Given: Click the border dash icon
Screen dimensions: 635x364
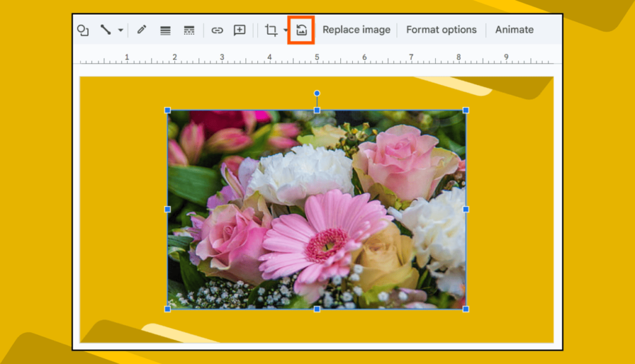Looking at the screenshot, I should coord(189,30).
